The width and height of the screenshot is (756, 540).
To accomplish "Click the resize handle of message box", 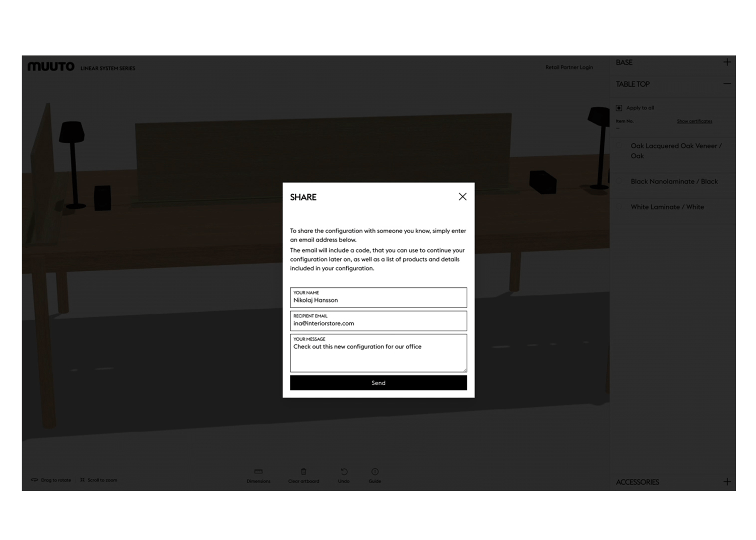I will click(465, 370).
